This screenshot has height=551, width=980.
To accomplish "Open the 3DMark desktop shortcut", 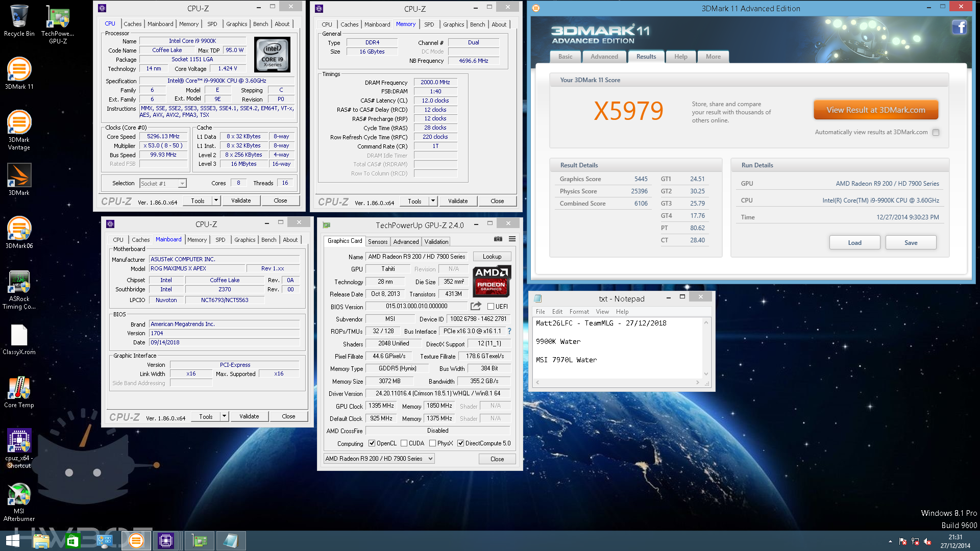I will coord(19,180).
